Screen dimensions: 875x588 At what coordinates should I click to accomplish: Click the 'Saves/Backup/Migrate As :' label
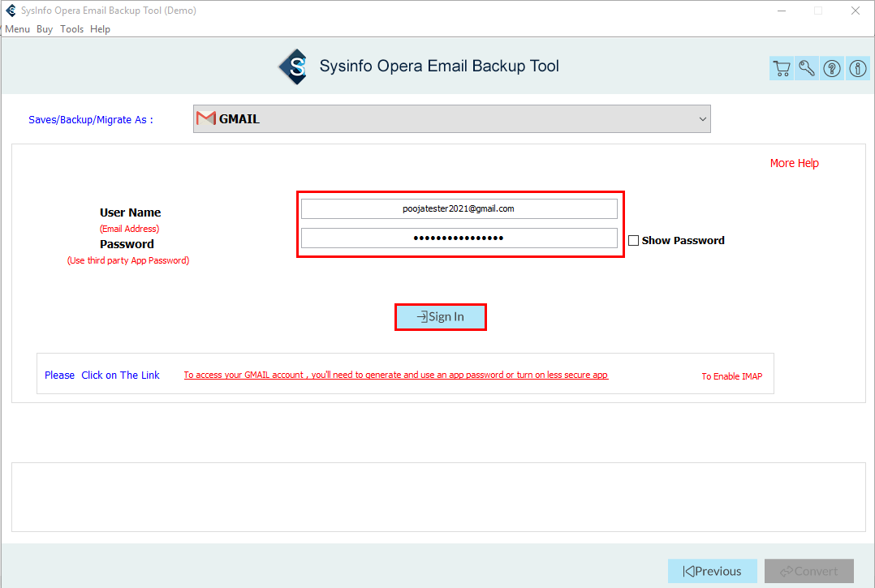(90, 120)
